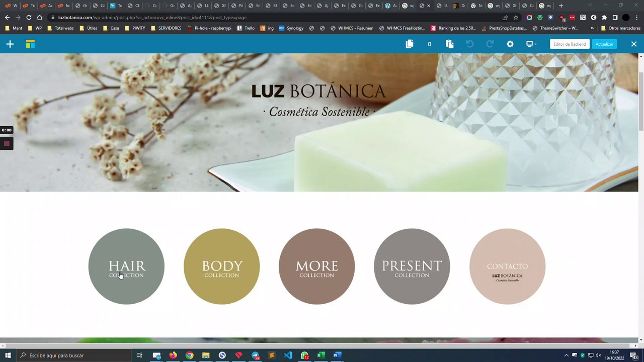
Task: Click the copy clipboard icon beside the 0 counter
Action: click(410, 44)
